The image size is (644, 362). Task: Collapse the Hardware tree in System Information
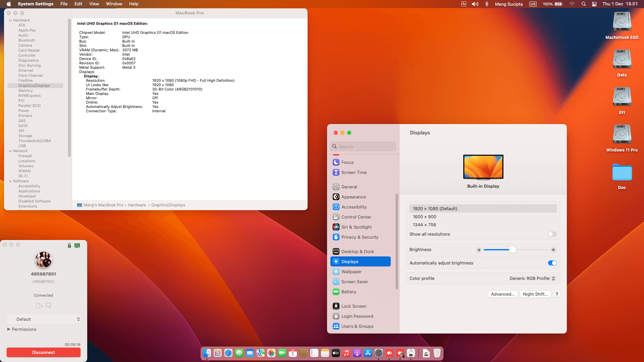coord(10,20)
